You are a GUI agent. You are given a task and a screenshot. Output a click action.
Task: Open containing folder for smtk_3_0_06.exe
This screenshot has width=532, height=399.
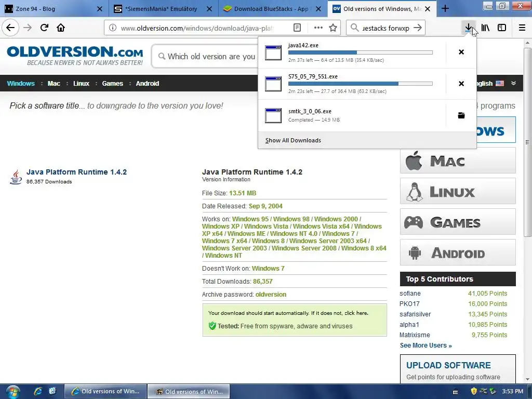pos(461,115)
